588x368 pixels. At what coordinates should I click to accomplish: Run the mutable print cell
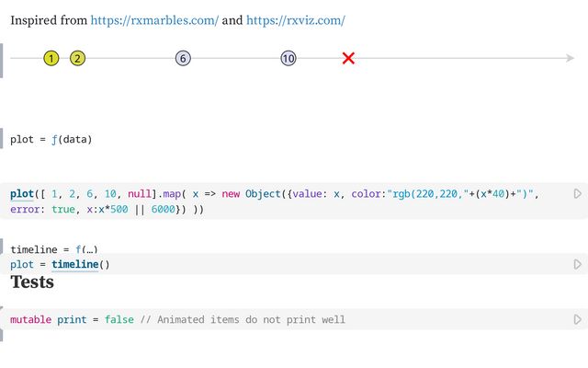tap(577, 319)
